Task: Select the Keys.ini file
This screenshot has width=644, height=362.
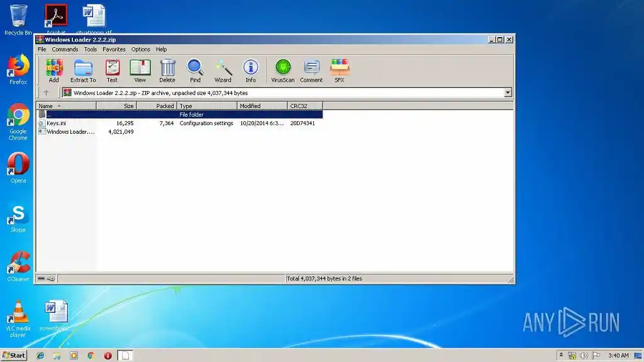Action: 55,123
